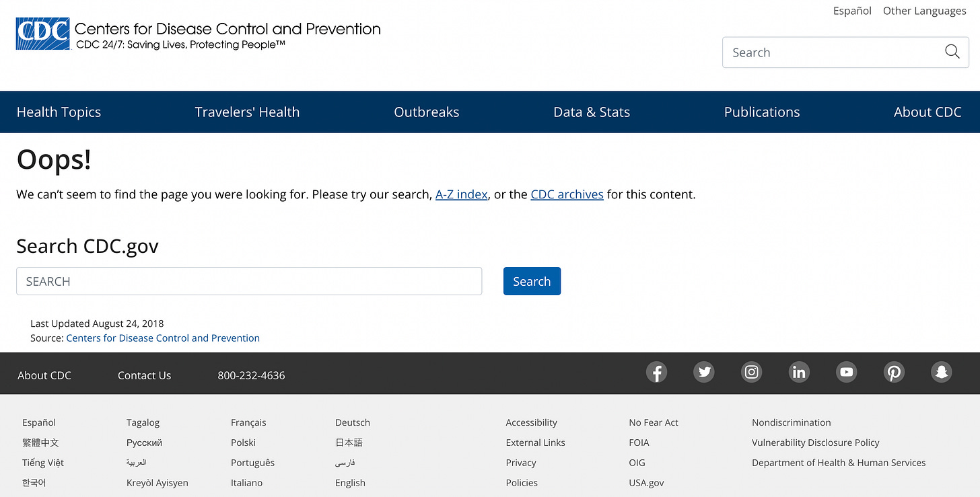The width and height of the screenshot is (980, 497).
Task: Select Français language link
Action: coord(248,422)
